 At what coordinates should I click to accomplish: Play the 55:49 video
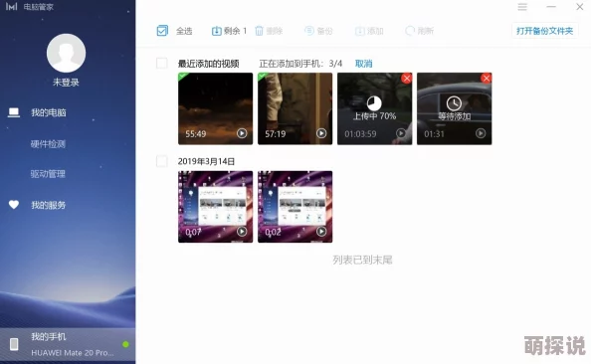click(242, 133)
